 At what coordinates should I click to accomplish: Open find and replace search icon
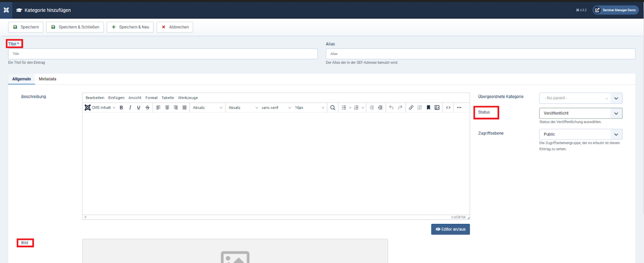(332, 108)
